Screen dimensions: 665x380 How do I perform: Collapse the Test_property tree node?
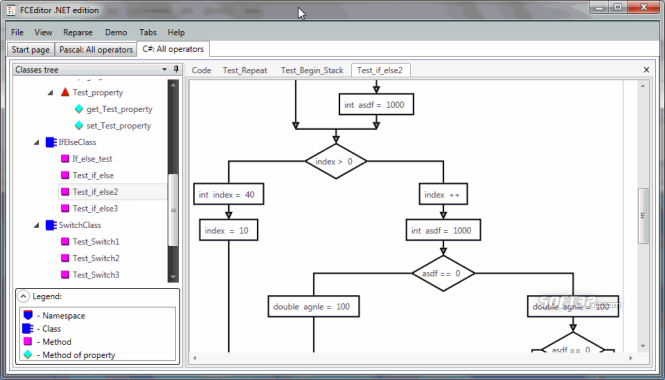click(x=50, y=92)
